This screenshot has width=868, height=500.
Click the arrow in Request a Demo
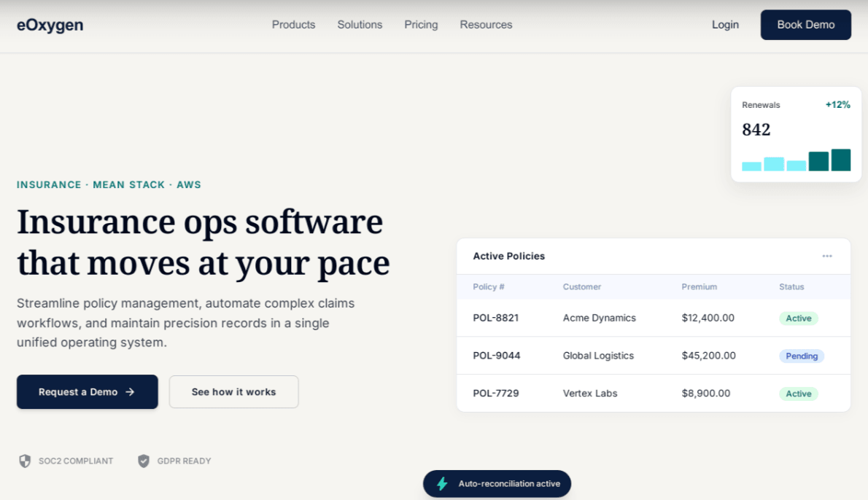coord(130,392)
